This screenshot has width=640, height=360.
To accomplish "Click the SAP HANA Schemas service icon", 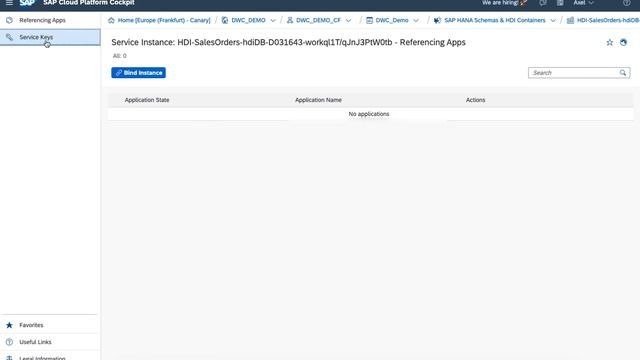I will pyautogui.click(x=437, y=20).
